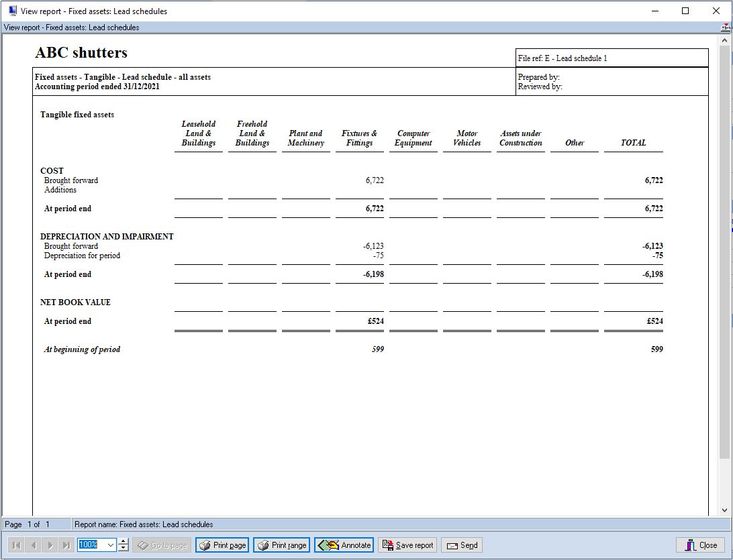Jump to the last page arrow icon
The image size is (733, 560).
[x=67, y=545]
